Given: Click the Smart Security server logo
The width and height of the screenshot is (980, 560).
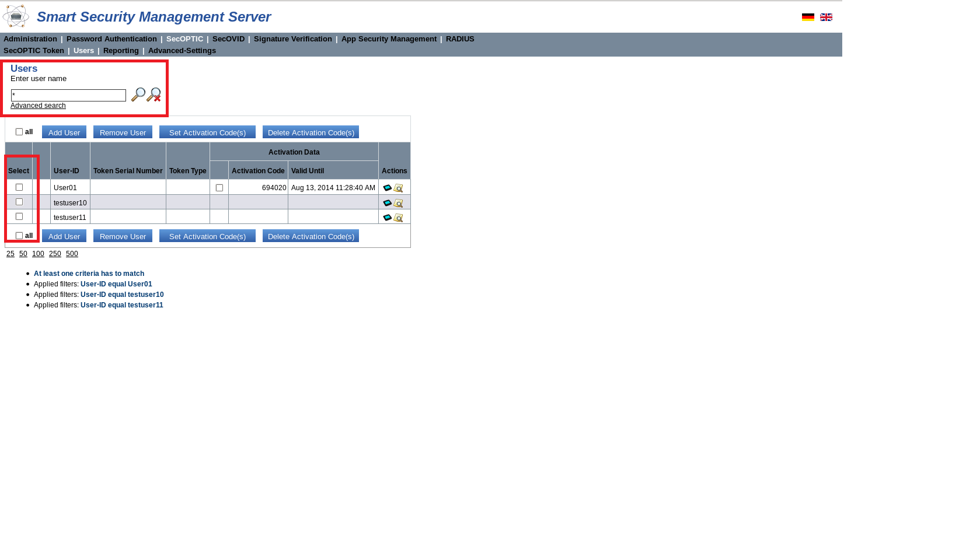Looking at the screenshot, I should 16,16.
